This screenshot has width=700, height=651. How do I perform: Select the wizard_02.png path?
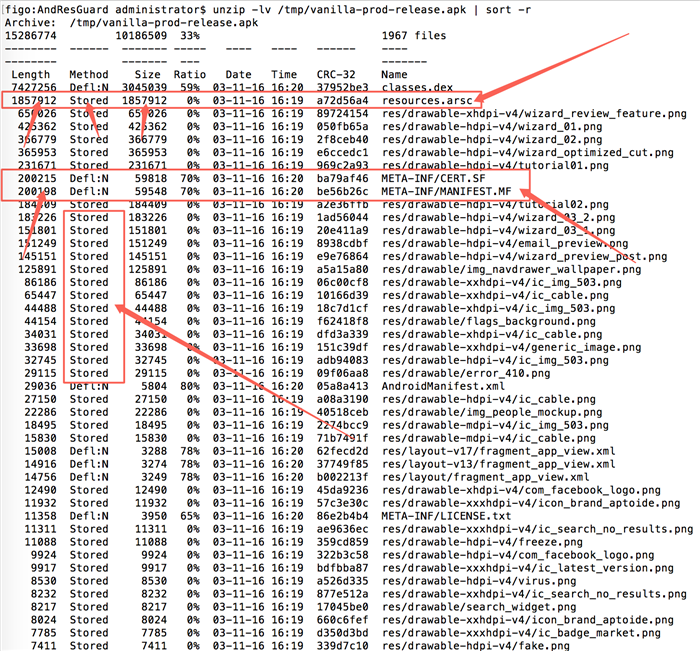(x=492, y=139)
